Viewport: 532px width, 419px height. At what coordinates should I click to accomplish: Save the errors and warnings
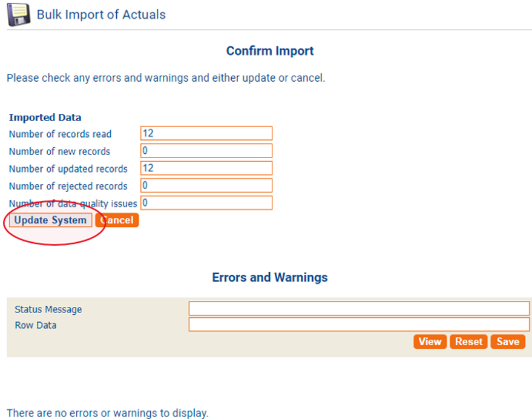[x=507, y=341]
